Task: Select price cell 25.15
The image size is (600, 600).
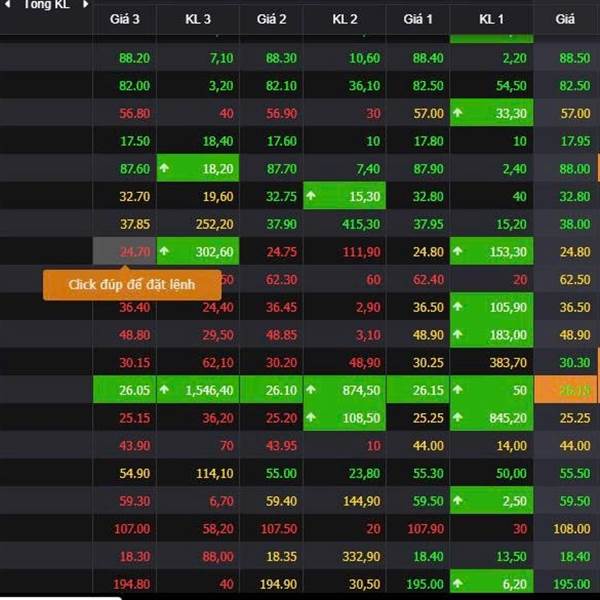Action: [124, 417]
